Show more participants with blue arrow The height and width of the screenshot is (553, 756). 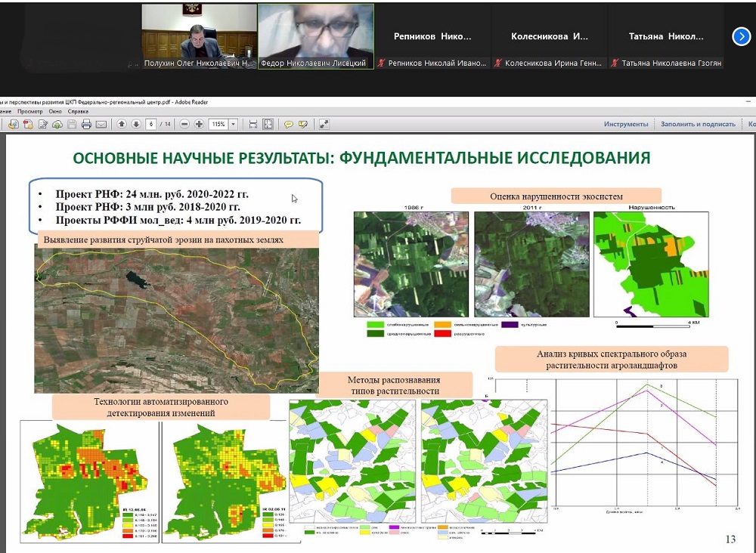tap(741, 36)
